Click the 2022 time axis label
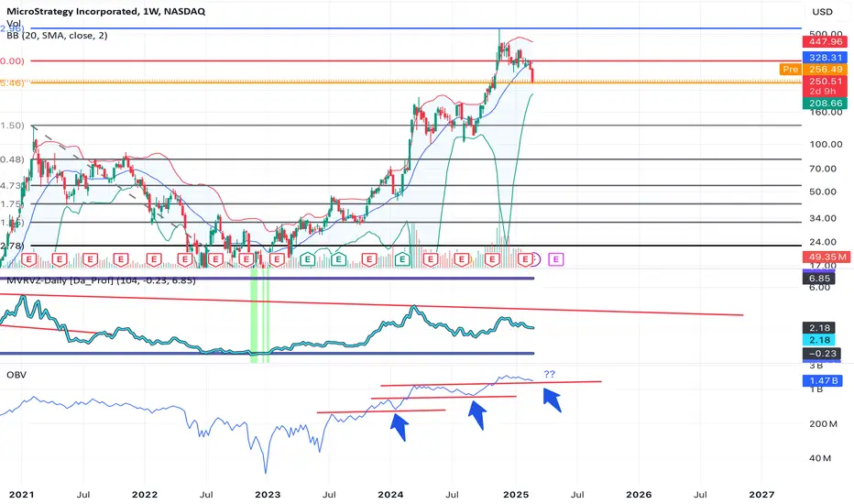 (145, 495)
